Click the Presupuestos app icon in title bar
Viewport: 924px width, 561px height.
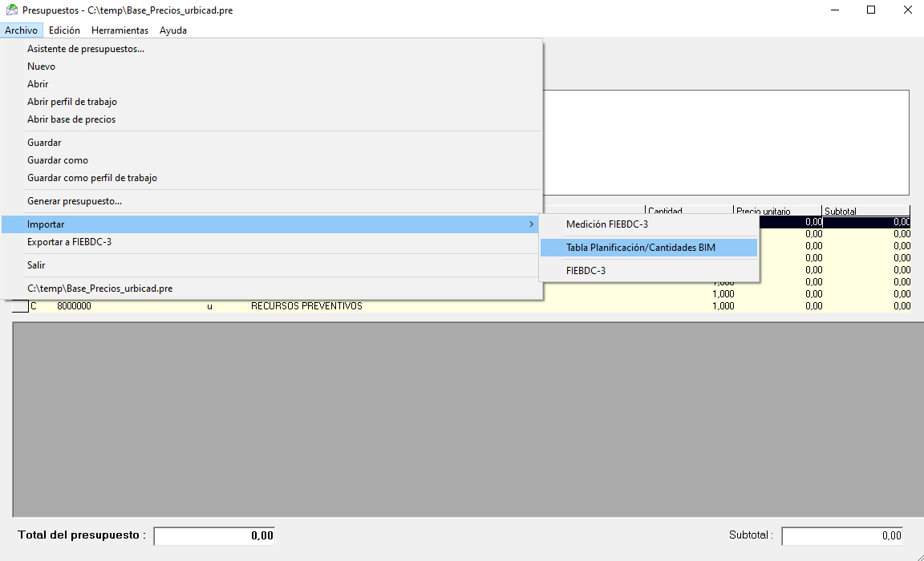(12, 10)
